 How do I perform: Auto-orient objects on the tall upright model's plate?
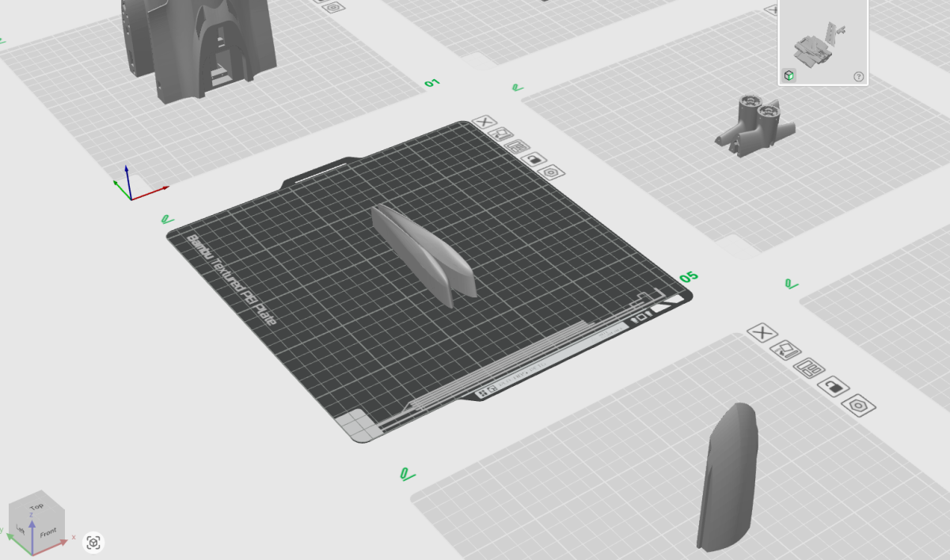click(785, 350)
